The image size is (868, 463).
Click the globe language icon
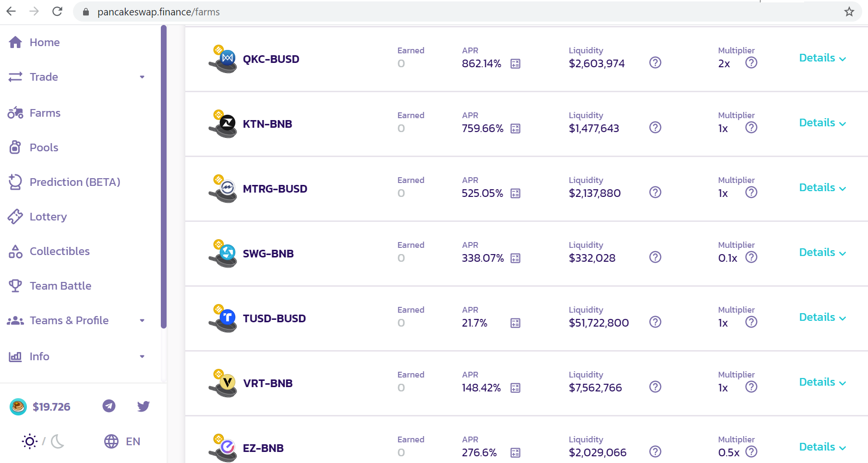(111, 441)
